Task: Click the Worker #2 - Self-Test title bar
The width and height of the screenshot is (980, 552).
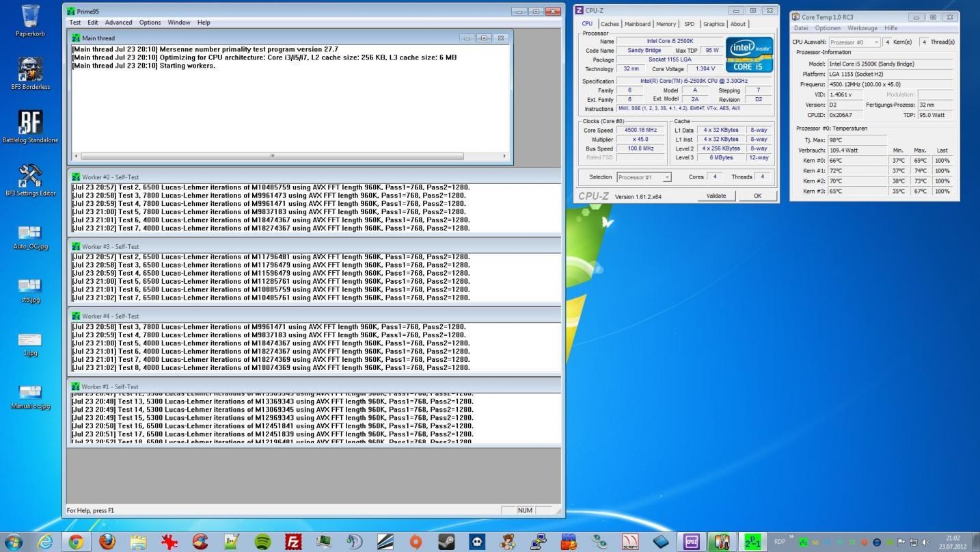Action: tap(314, 176)
